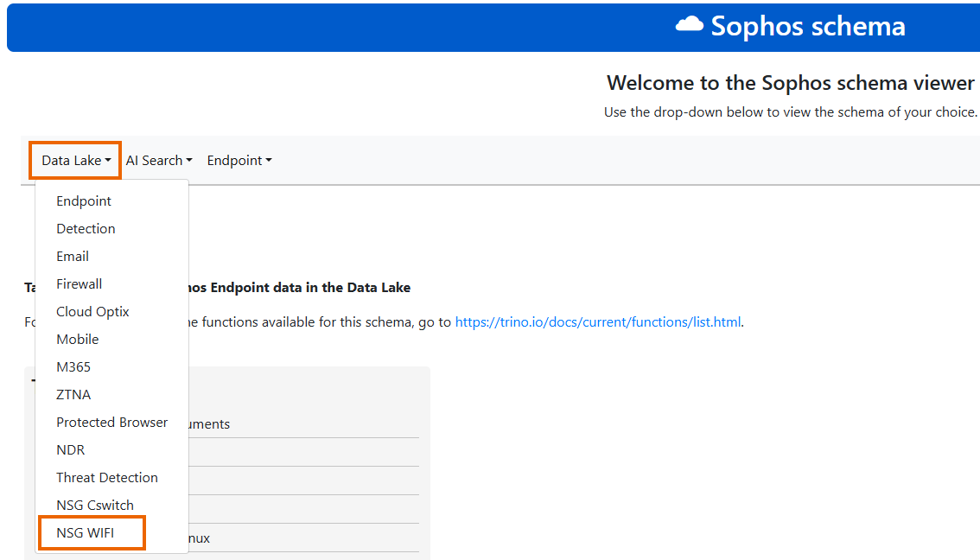
Task: Open the Data Lake dropdown
Action: tap(76, 161)
